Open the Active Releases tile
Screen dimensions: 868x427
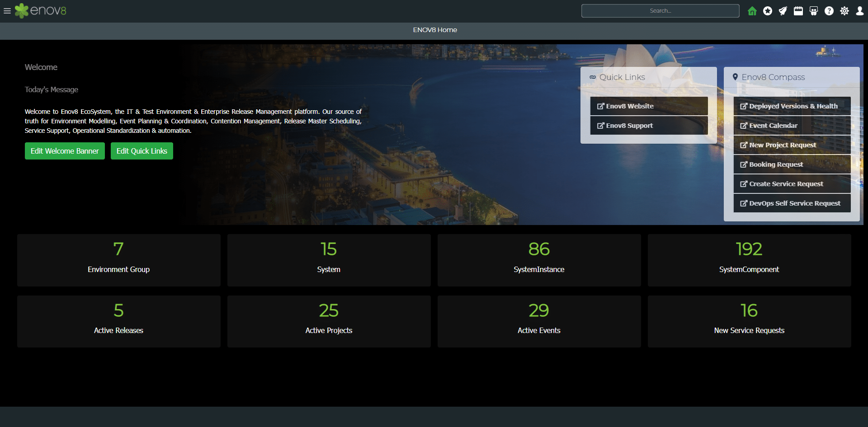[119, 321]
